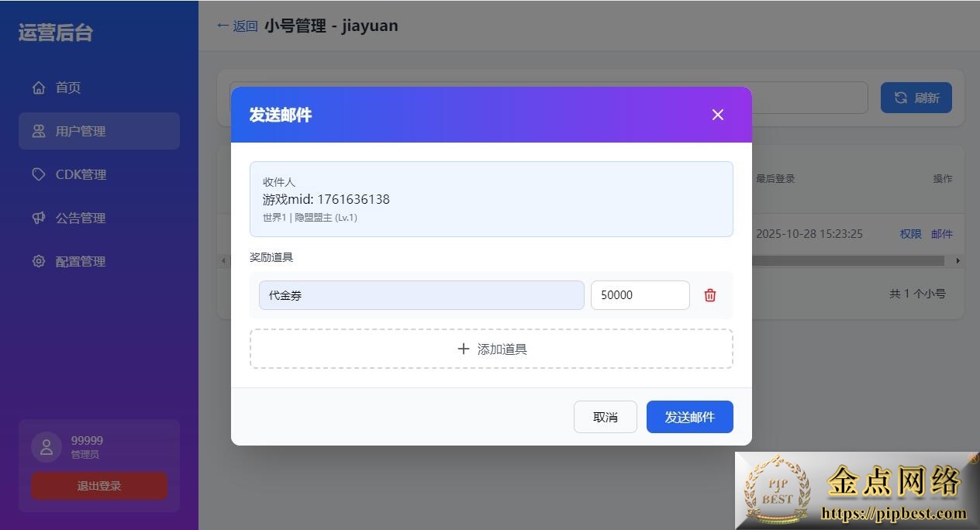Click the megaphone icon beside 公告管理
This screenshot has width=980, height=530.
click(x=40, y=218)
